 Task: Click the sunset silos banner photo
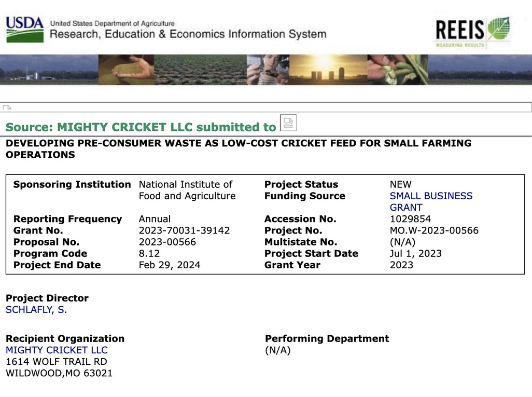328,69
